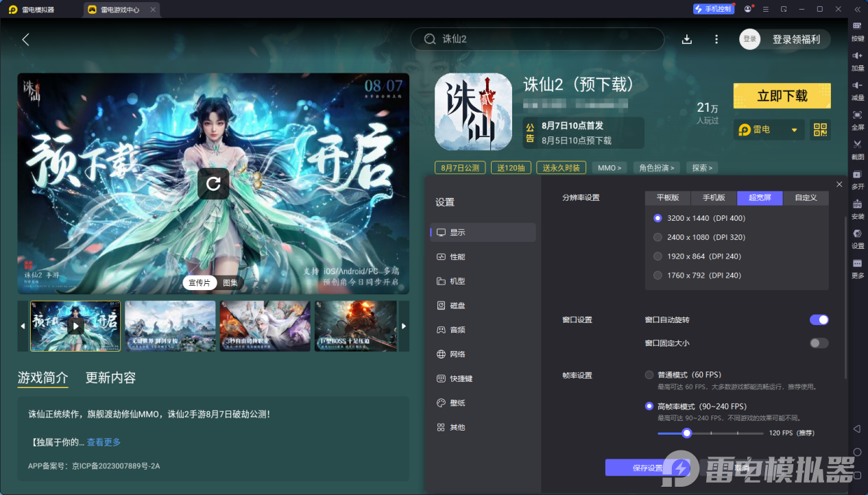
Task: Open the MMO > tag
Action: tap(610, 167)
